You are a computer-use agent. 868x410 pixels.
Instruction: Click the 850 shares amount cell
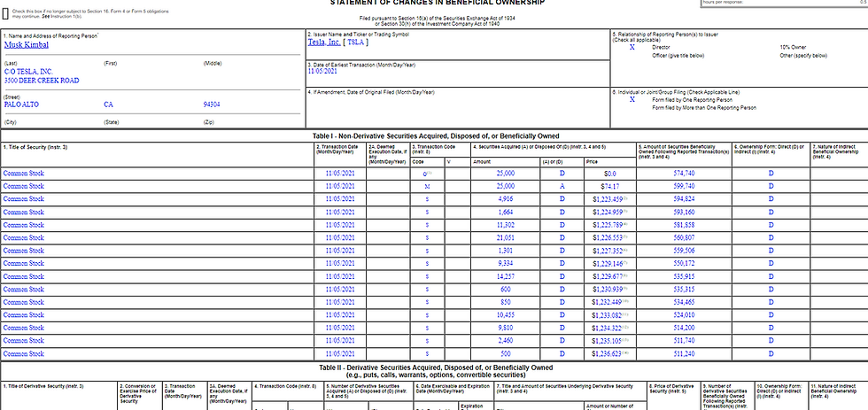pyautogui.click(x=506, y=302)
